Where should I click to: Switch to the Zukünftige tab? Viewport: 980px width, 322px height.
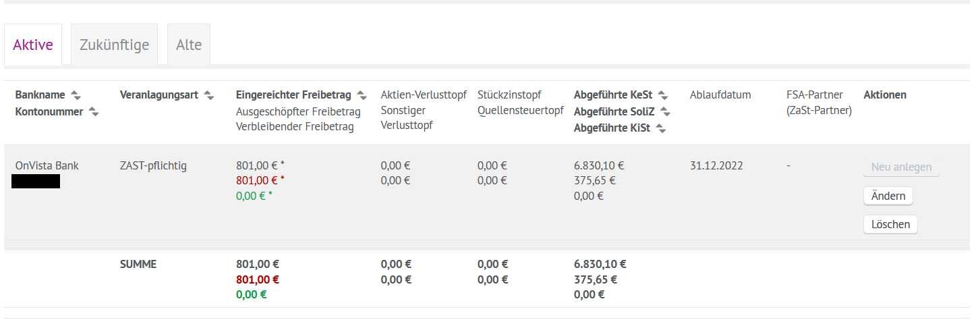114,45
